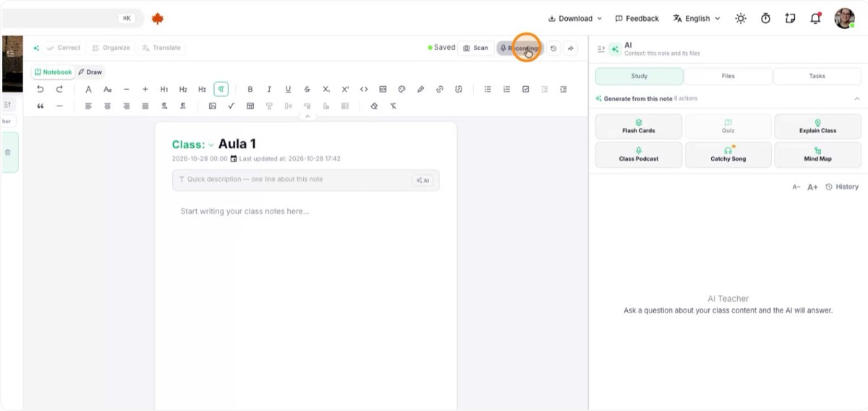Image resolution: width=868 pixels, height=411 pixels.
Task: Open the Scan button
Action: [x=476, y=48]
